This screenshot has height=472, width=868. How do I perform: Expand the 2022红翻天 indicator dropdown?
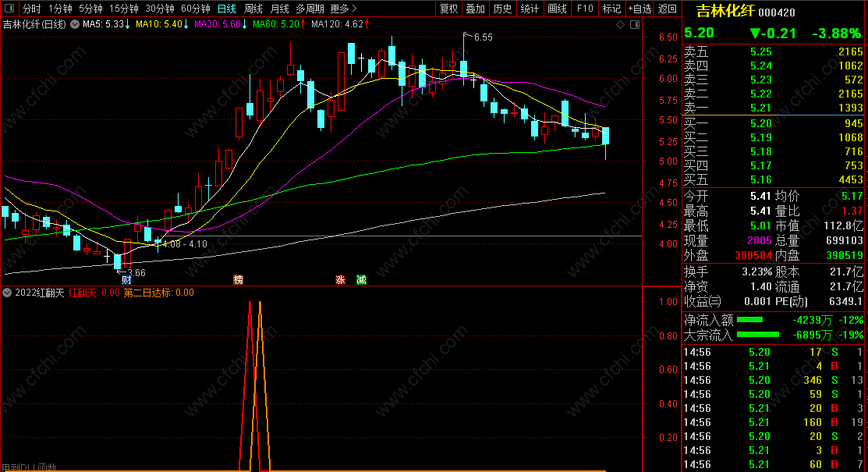(7, 293)
